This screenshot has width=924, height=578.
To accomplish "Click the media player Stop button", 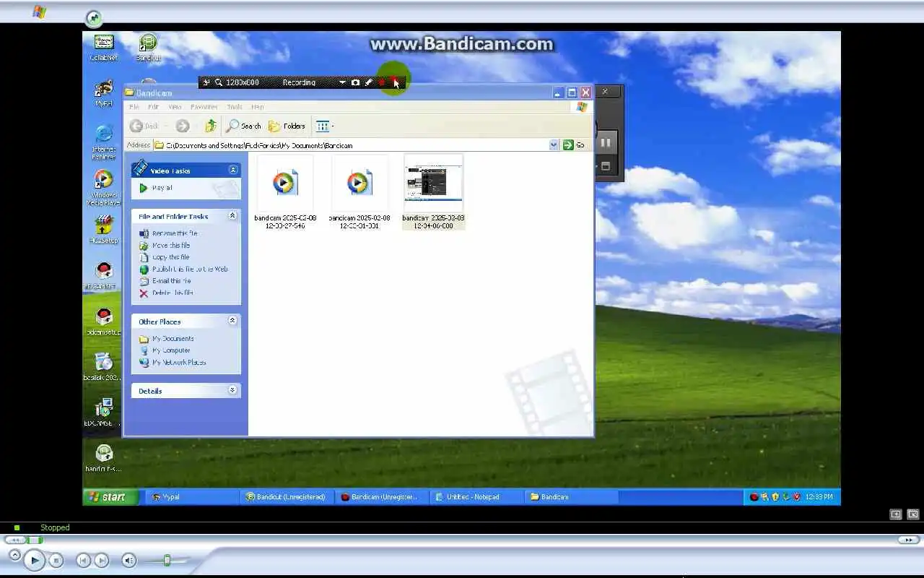I will (x=56, y=560).
